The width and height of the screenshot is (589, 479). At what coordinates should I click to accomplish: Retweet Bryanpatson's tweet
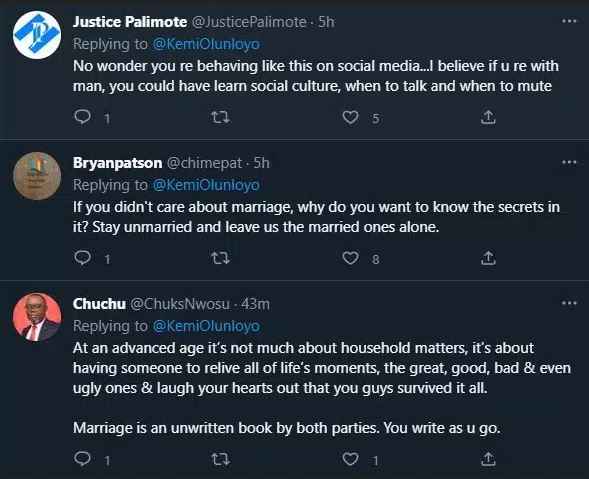(x=220, y=258)
